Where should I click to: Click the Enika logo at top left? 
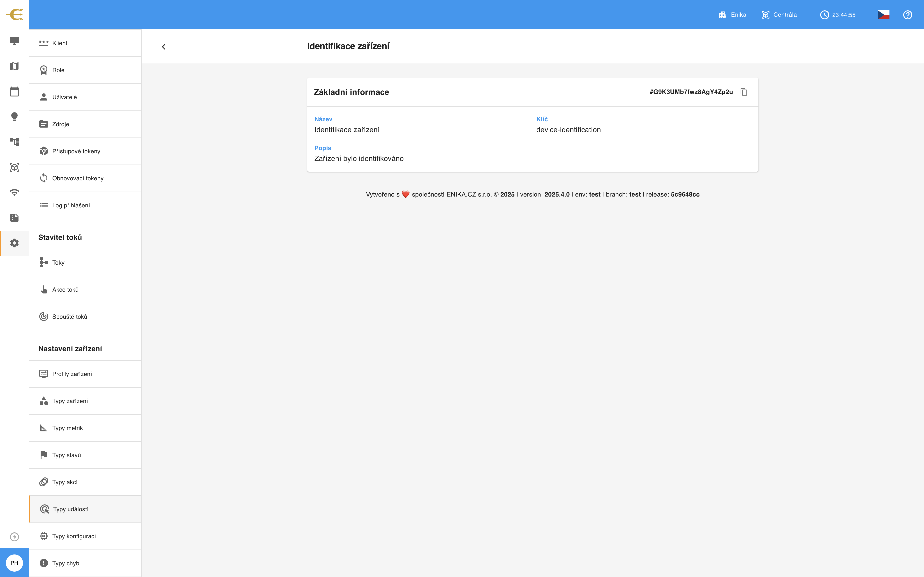click(14, 14)
